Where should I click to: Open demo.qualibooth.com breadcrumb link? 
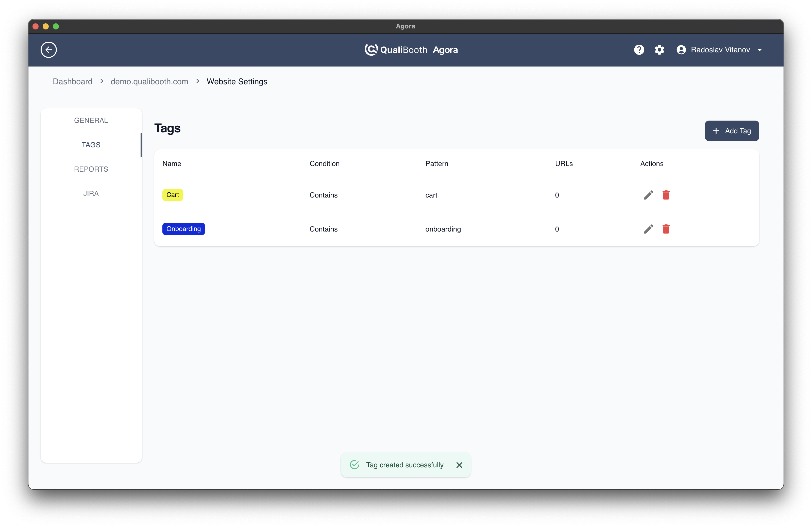click(x=149, y=81)
